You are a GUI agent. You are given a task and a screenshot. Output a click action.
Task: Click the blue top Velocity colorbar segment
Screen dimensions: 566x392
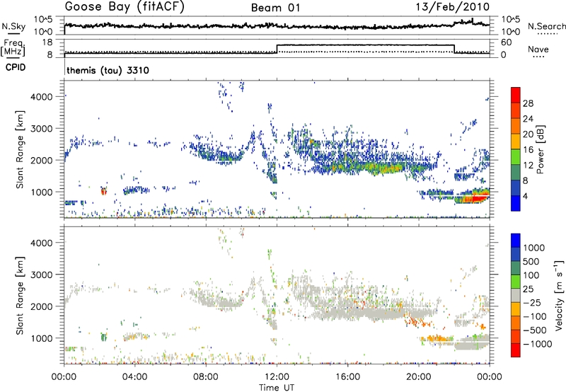(516, 241)
